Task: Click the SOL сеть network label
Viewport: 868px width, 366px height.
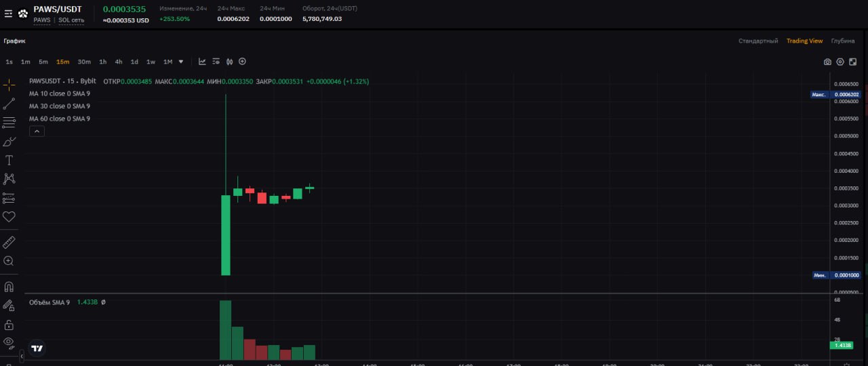Action: pyautogui.click(x=71, y=20)
